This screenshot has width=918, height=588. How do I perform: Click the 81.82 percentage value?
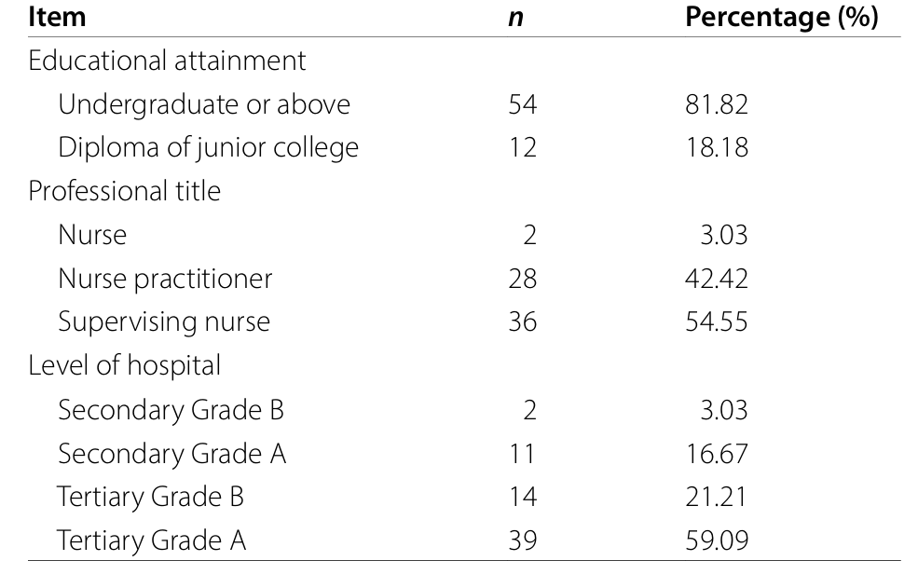(x=716, y=104)
